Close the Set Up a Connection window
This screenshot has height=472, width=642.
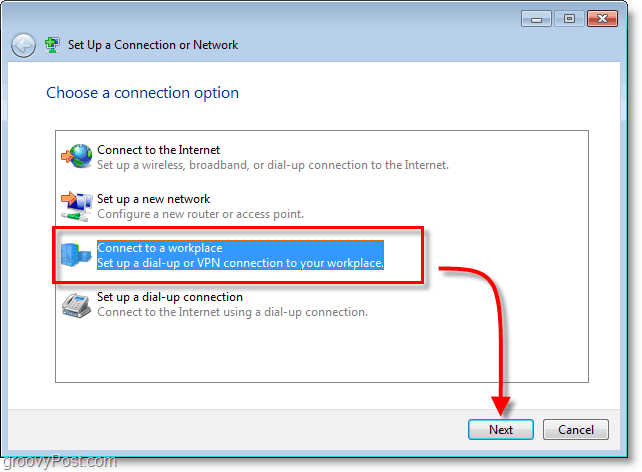tap(602, 19)
